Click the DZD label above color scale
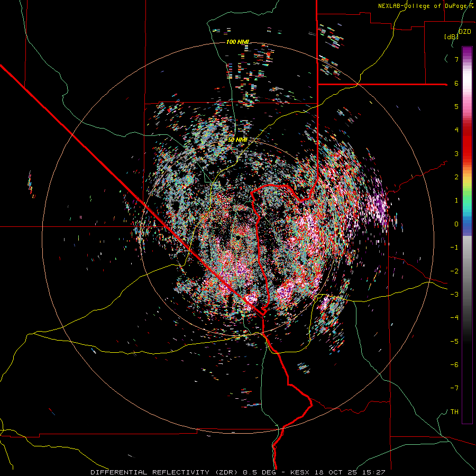 tap(464, 32)
